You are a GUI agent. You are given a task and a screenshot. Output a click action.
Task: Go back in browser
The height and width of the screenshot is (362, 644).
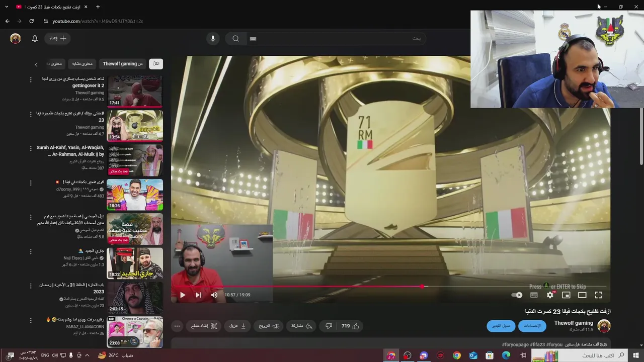7,21
